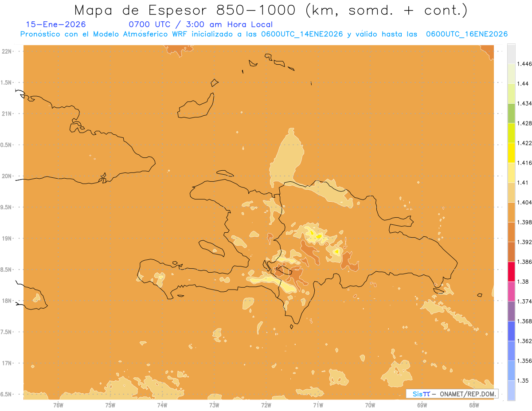Select the tan swatch between 1.404 and 1.41
This screenshot has height=411, width=532.
pyautogui.click(x=511, y=192)
